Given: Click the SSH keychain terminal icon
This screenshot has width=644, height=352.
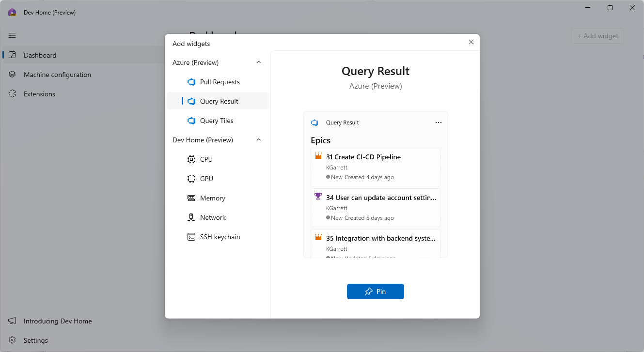Looking at the screenshot, I should (x=191, y=237).
